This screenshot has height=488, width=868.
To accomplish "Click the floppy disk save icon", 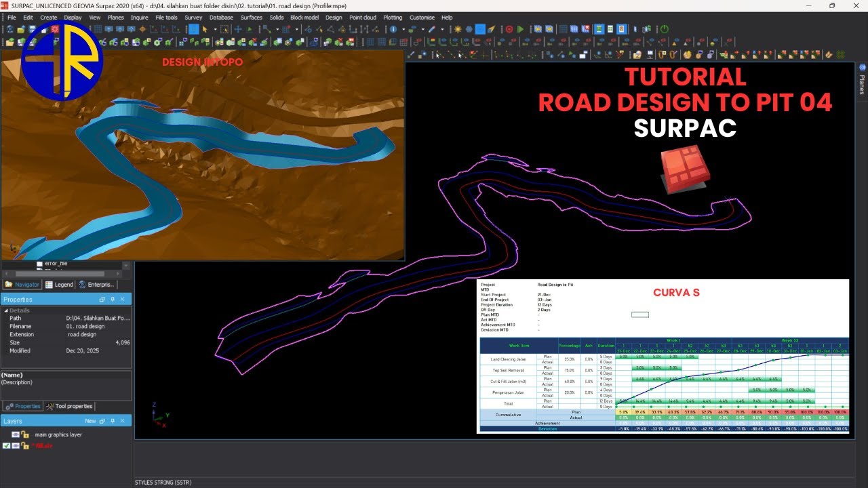I will click(x=31, y=29).
